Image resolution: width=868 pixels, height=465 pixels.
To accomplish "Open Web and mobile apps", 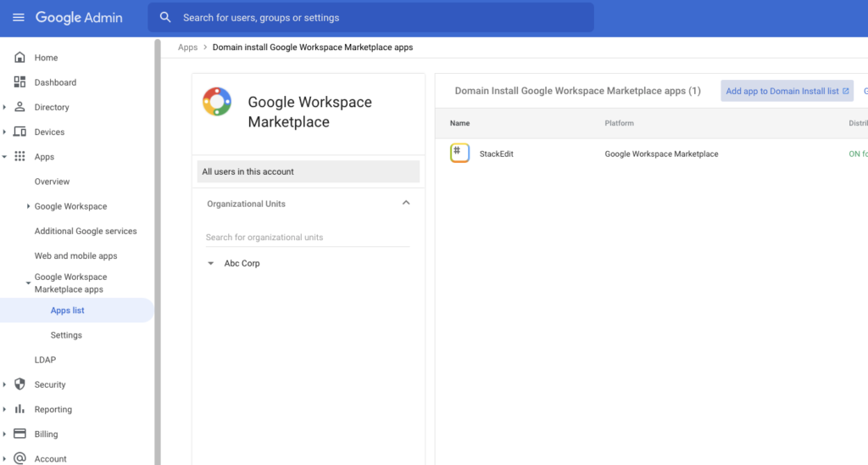I will (x=75, y=255).
